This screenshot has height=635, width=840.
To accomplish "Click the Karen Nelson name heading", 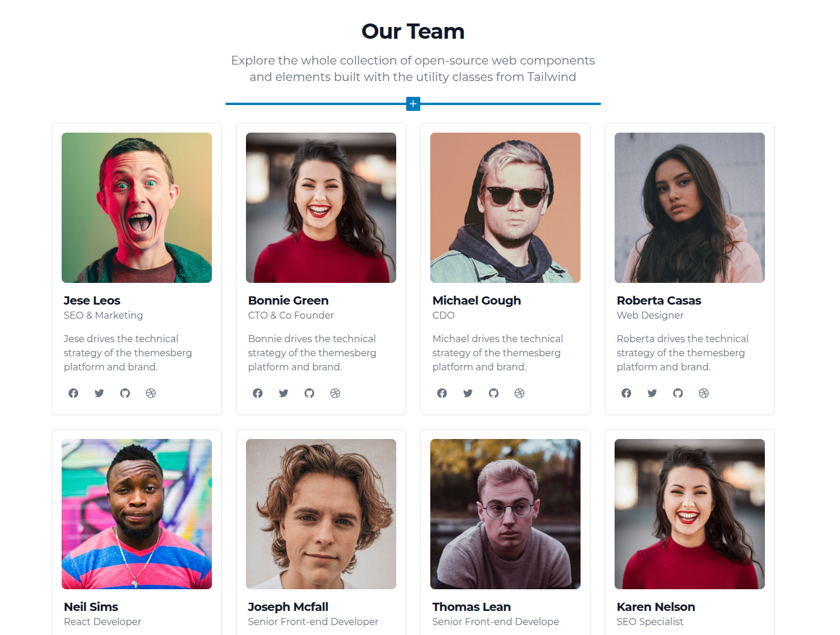I will [656, 607].
